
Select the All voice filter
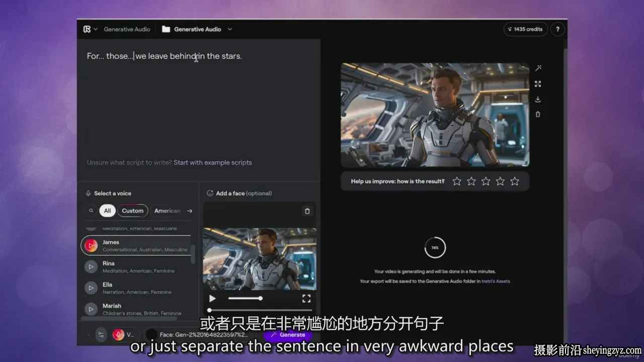tap(107, 211)
